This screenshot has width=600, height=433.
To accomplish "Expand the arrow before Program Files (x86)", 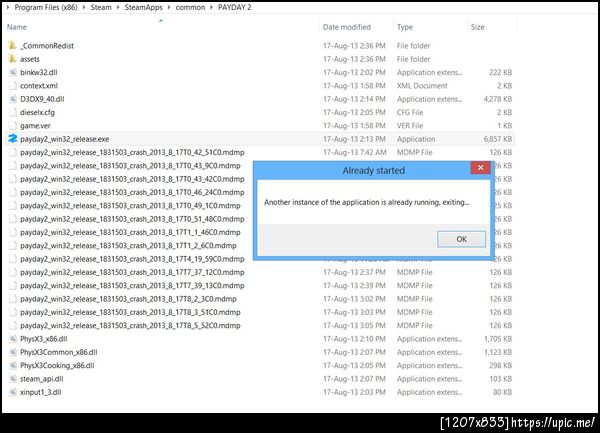I will click(8, 7).
